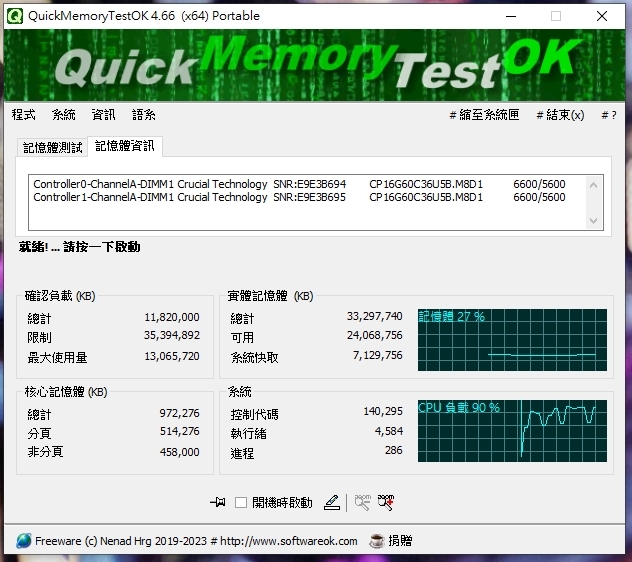Switch to the 記憶體測試 tab

pos(52,148)
